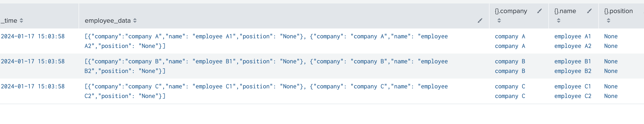The image size is (644, 124).
Task: Select the {}.position column header text
Action: pyautogui.click(x=618, y=11)
